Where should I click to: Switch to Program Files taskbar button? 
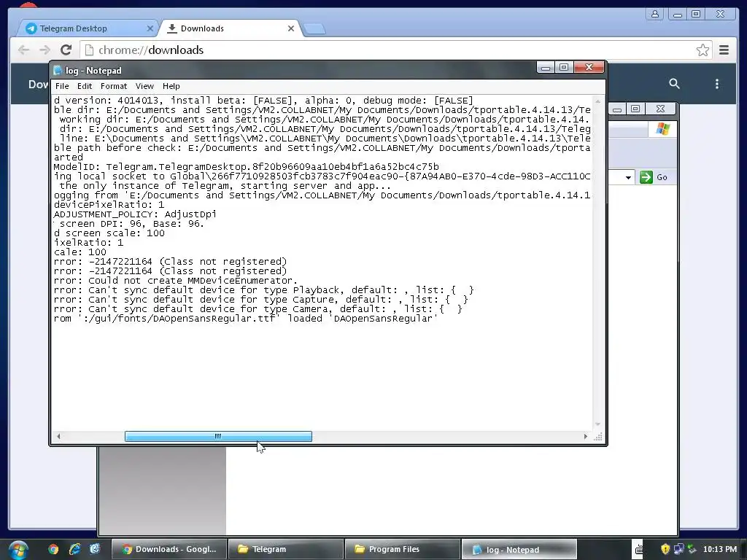click(402, 550)
